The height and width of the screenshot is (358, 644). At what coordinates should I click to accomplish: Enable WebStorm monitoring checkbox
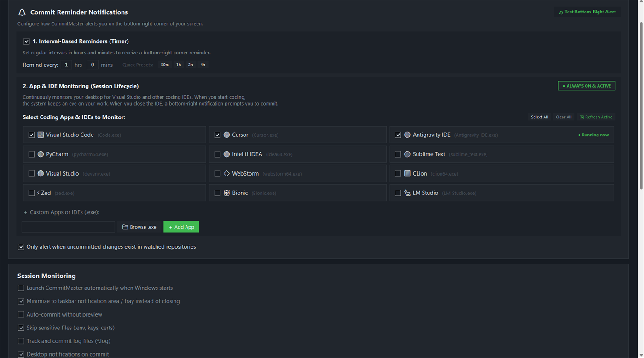coord(217,174)
